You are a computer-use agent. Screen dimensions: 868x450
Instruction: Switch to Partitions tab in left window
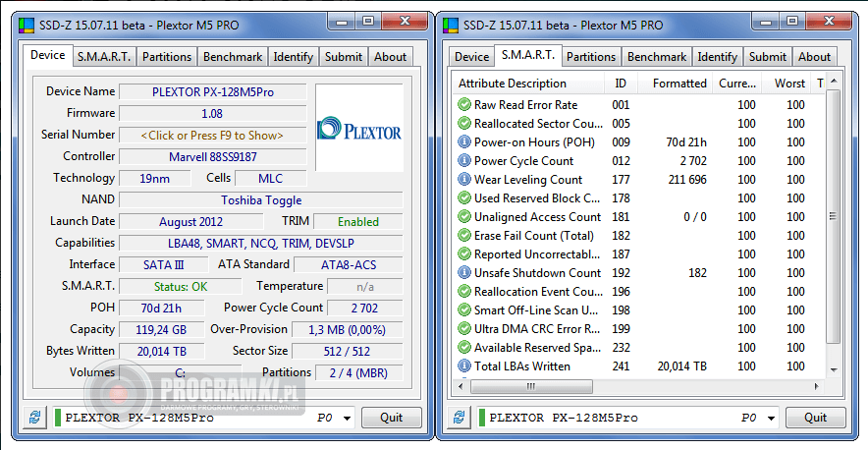point(167,57)
